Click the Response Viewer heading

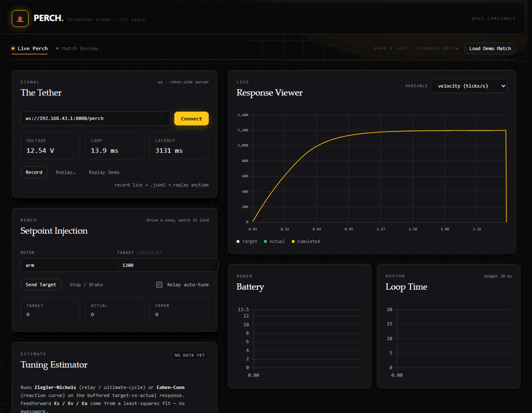click(269, 93)
